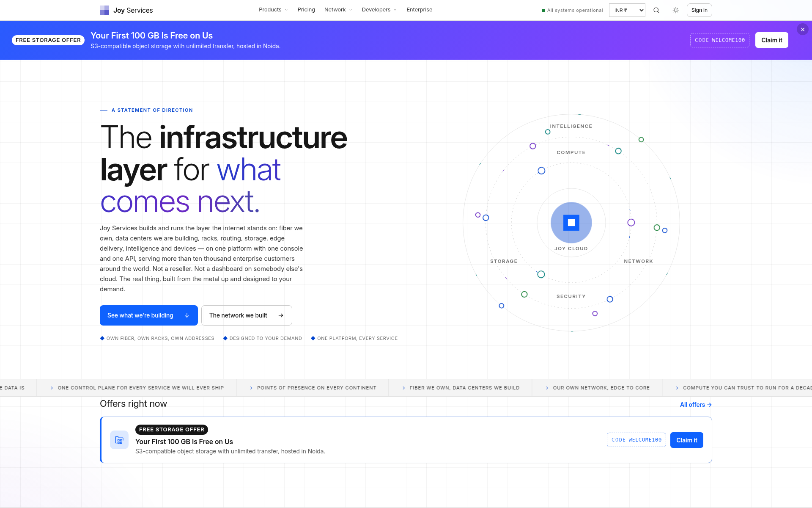Viewport: 812px width, 508px height.
Task: Click the Sign in button
Action: point(699,10)
